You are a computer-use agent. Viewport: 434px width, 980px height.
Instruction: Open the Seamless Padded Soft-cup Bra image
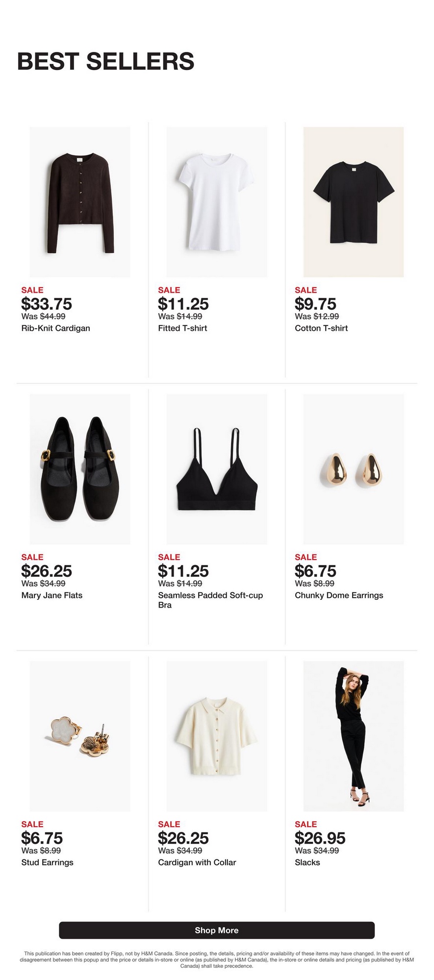pos(217,469)
